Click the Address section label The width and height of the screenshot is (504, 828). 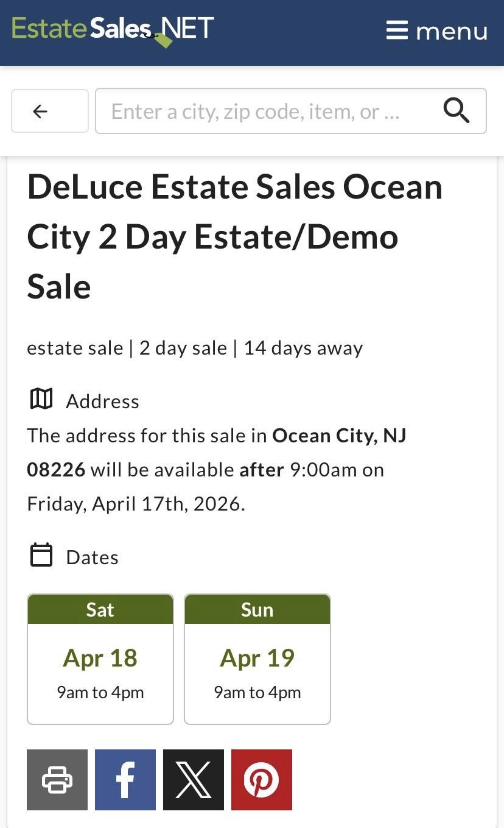(x=102, y=402)
